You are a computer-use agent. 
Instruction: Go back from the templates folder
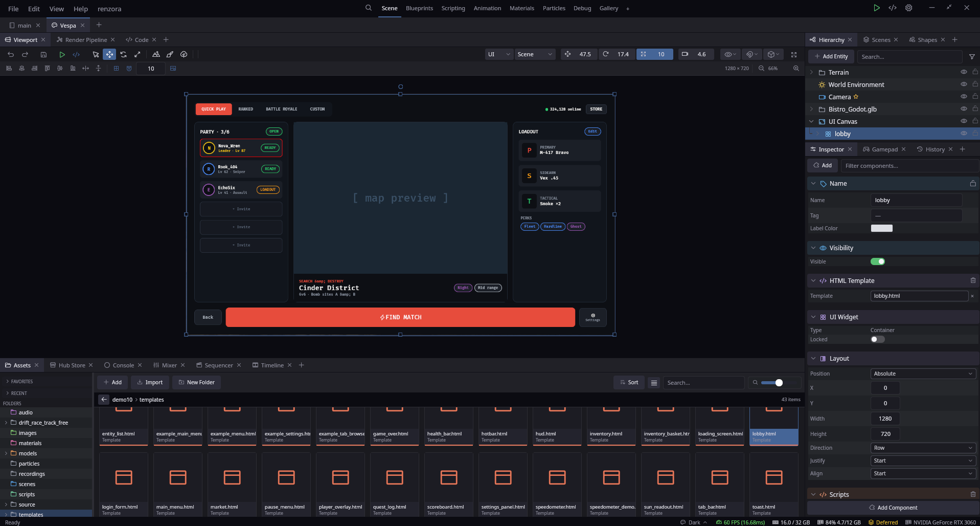(x=104, y=400)
